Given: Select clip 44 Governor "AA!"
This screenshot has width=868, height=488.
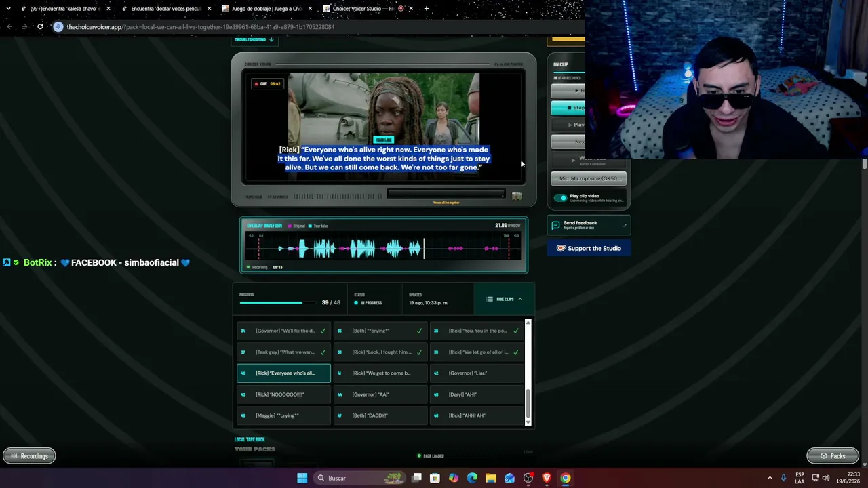Looking at the screenshot, I should point(380,394).
